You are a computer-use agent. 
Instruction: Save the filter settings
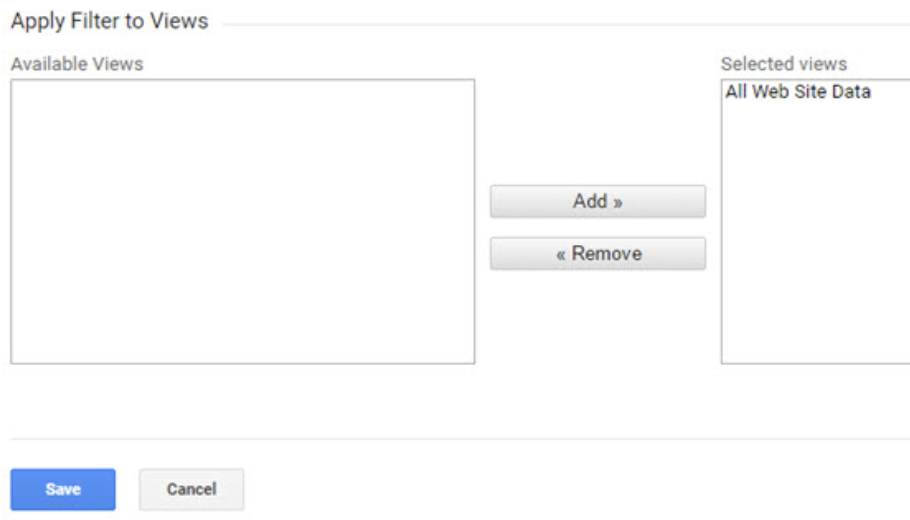pos(63,489)
